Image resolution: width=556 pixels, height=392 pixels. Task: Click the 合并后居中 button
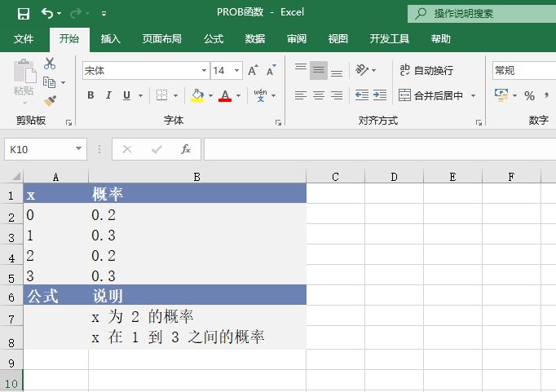431,95
